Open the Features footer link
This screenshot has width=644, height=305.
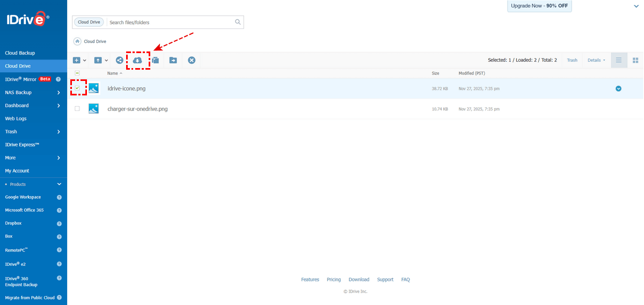point(310,279)
